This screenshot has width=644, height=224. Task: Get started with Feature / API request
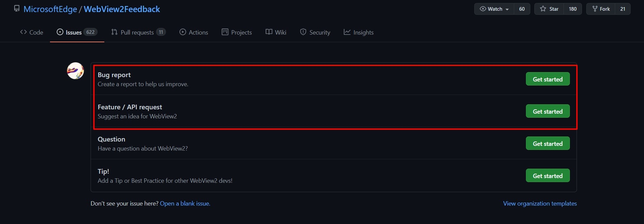(x=547, y=111)
